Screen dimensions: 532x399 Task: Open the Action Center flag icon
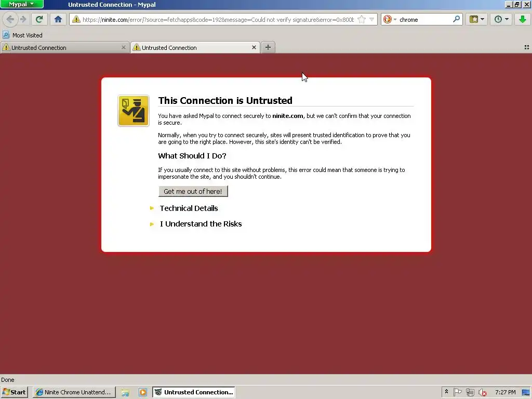[x=457, y=392]
